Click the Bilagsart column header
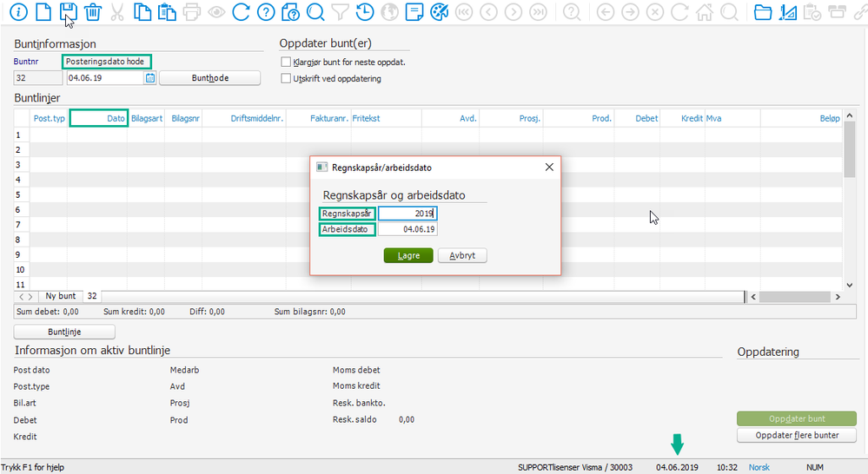Screen dimensions: 868x474 pos(147,118)
